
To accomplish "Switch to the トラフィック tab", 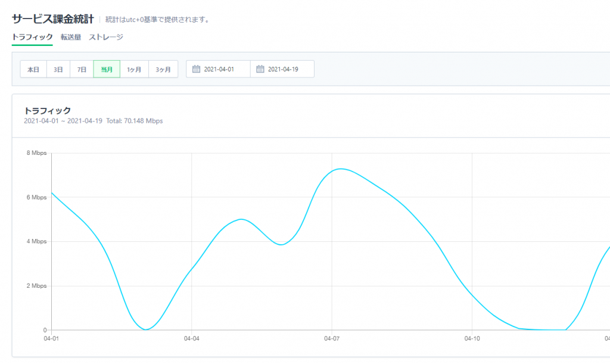I will point(32,37).
